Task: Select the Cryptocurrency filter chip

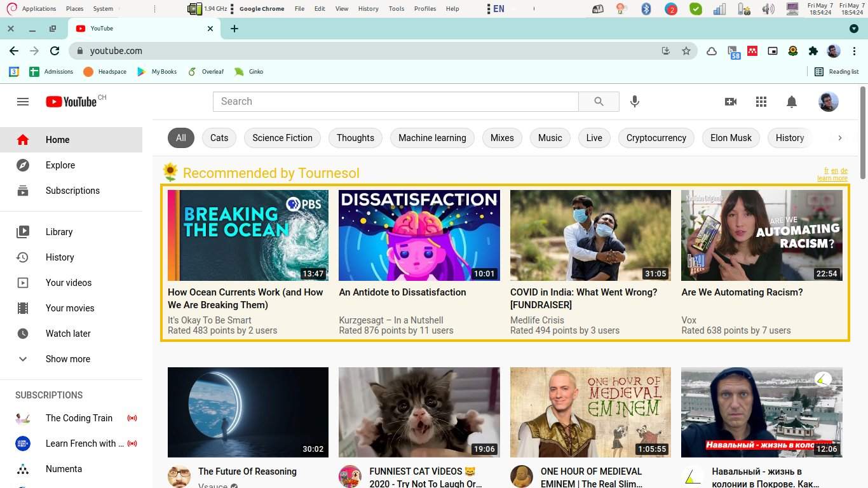Action: click(x=656, y=138)
